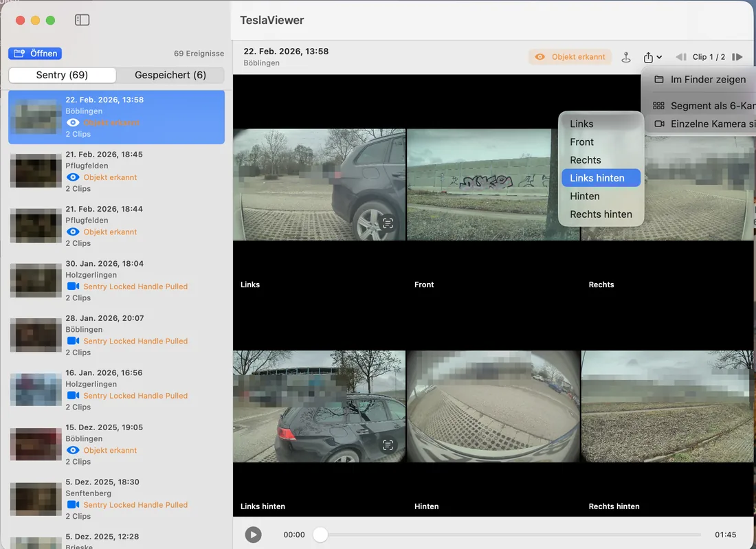Click the orange Objekt erkannt badge

click(570, 57)
